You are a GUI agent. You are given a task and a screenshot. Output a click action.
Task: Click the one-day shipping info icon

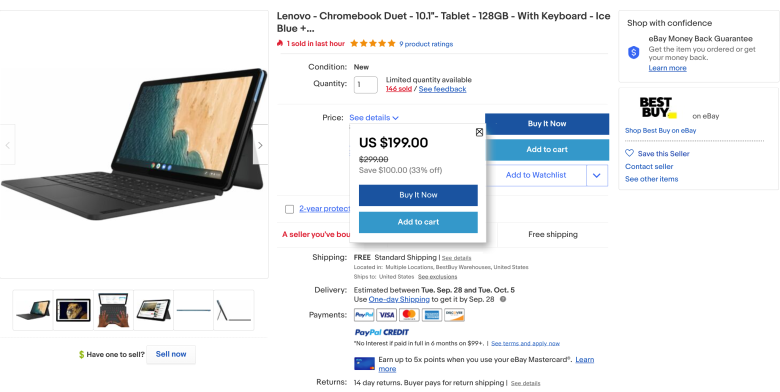(x=503, y=299)
